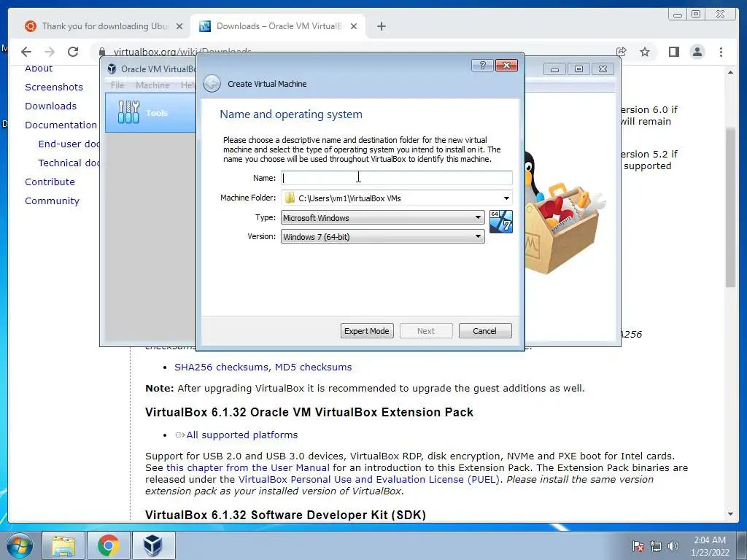Open Chrome three-dot menu

pos(721,52)
